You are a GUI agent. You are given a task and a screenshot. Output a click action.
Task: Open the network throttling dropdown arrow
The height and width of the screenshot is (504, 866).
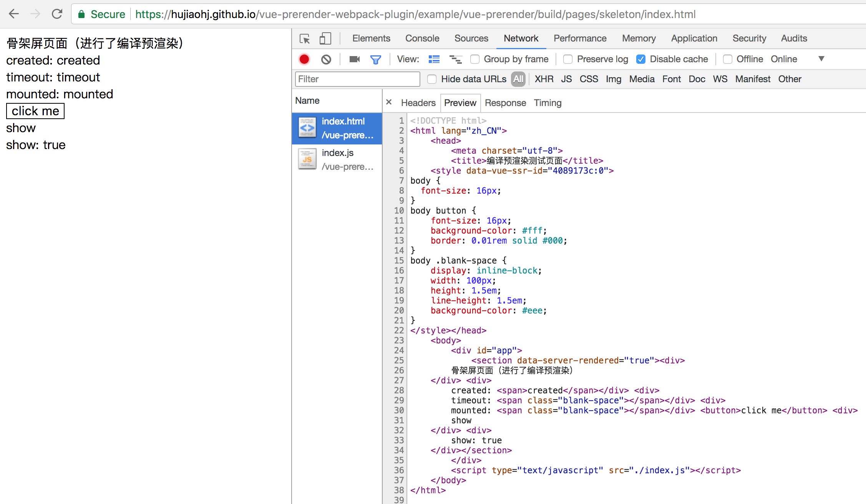click(821, 59)
